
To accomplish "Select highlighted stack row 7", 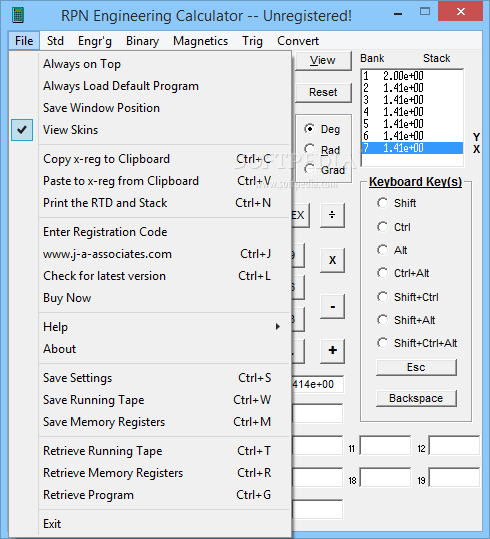I will click(x=412, y=148).
